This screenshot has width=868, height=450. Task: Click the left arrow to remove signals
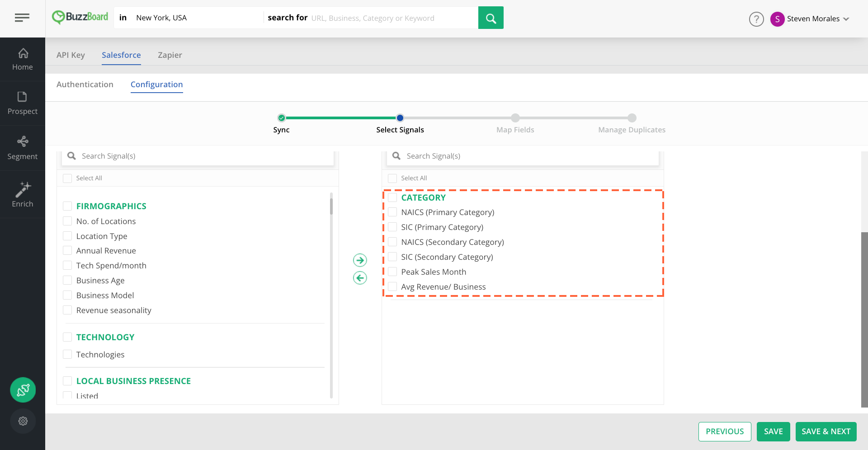(360, 278)
